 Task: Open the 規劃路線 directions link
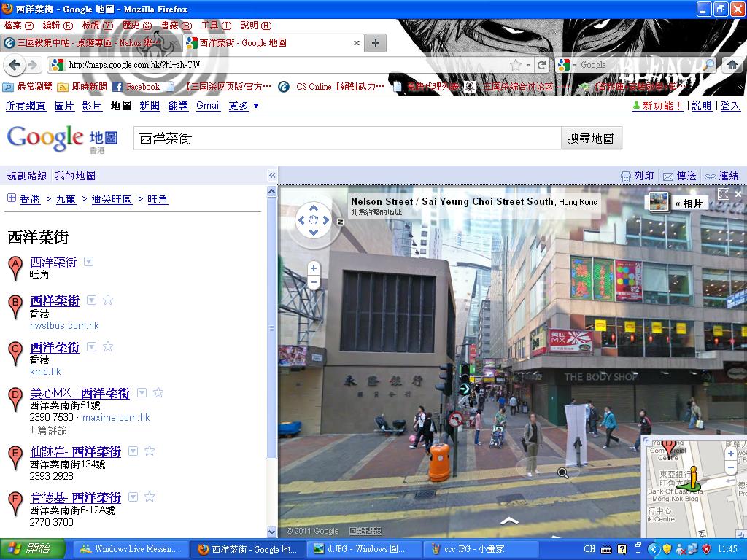[x=27, y=176]
